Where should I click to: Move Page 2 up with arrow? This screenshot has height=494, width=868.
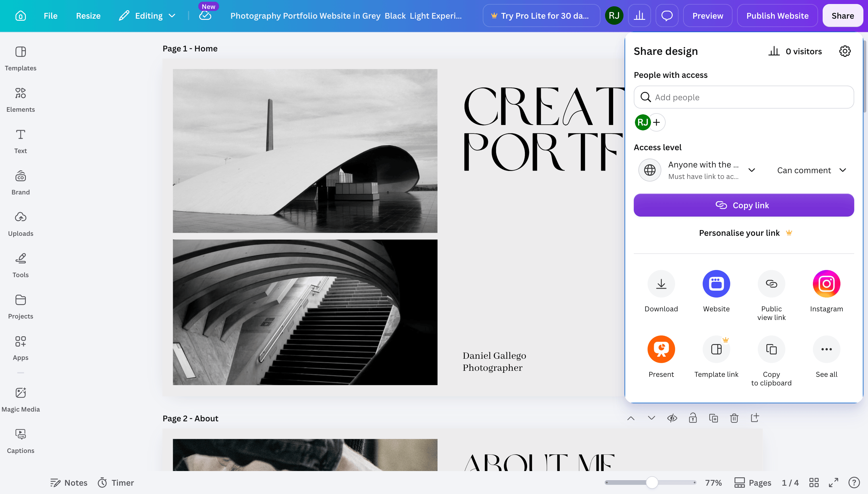pyautogui.click(x=631, y=418)
